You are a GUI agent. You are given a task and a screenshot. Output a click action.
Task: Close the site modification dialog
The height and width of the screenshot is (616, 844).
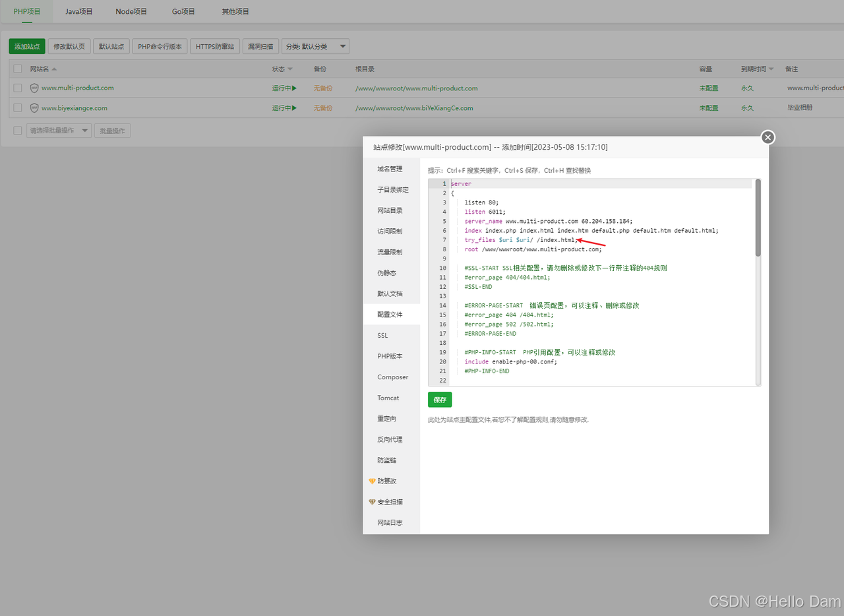[768, 137]
